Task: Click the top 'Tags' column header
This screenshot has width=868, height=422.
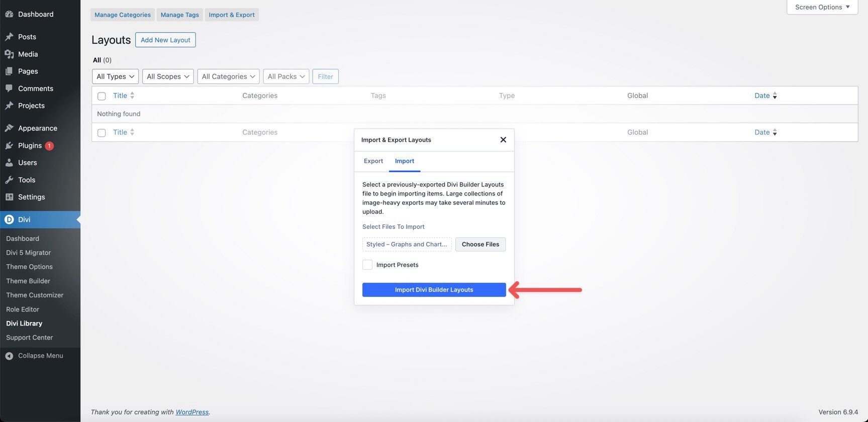Action: pyautogui.click(x=378, y=95)
